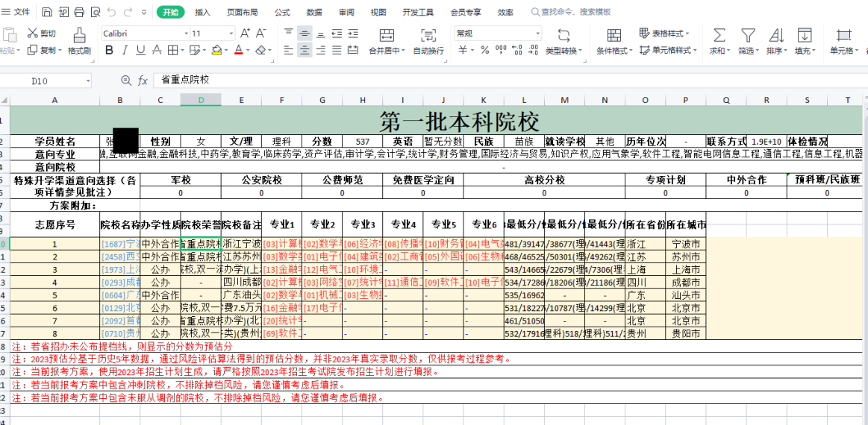The width and height of the screenshot is (868, 425).
Task: Click the Sort (排序) icon
Action: (777, 36)
